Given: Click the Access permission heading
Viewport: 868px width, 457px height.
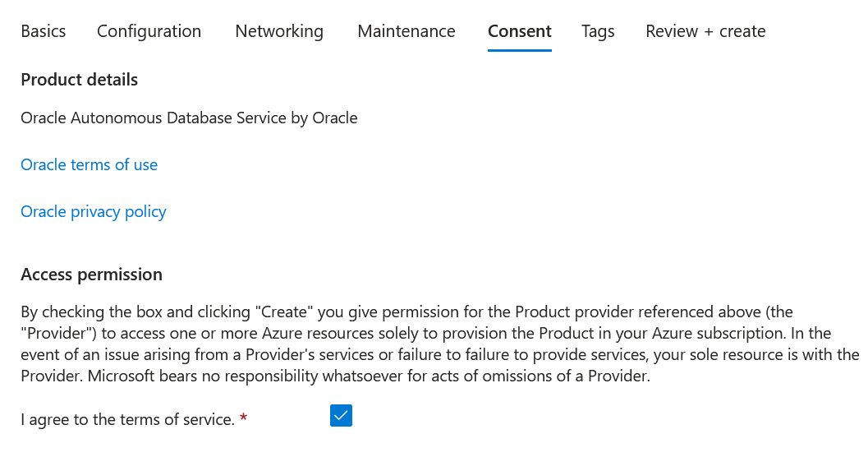Looking at the screenshot, I should coord(91,275).
